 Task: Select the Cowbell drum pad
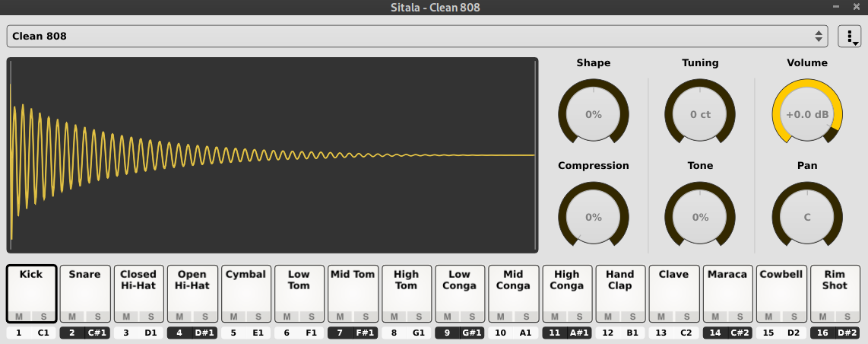pos(781,289)
